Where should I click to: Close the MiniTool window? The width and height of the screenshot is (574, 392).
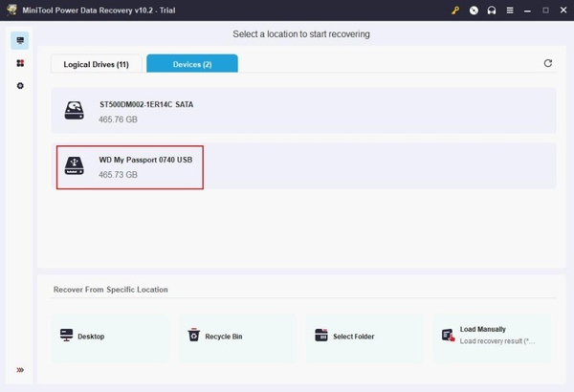[563, 11]
